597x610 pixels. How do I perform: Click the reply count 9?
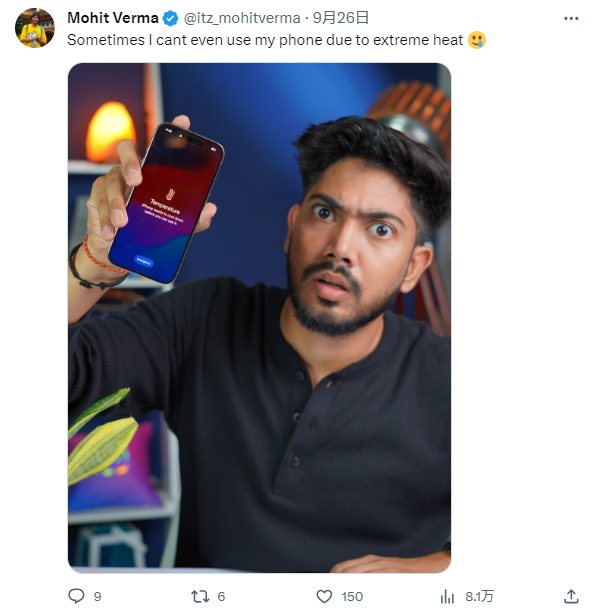tap(98, 596)
